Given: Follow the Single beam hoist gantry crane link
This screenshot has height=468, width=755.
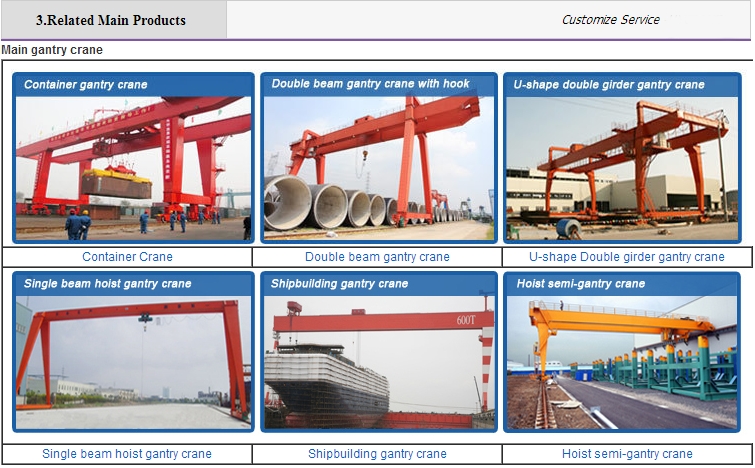Looking at the screenshot, I should (x=127, y=454).
